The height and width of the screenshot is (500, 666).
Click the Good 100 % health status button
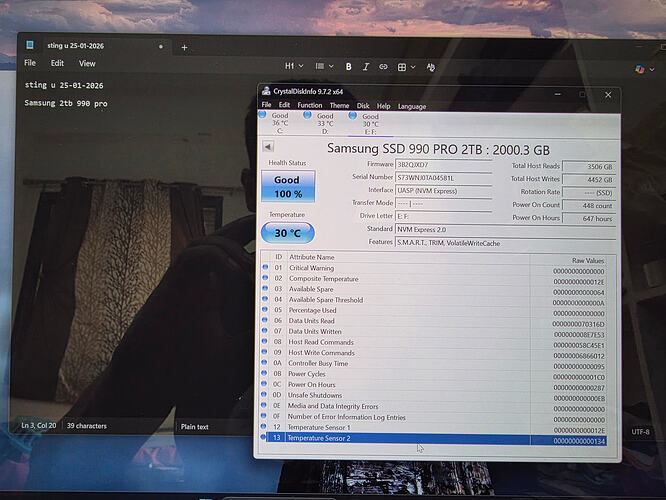click(287, 187)
